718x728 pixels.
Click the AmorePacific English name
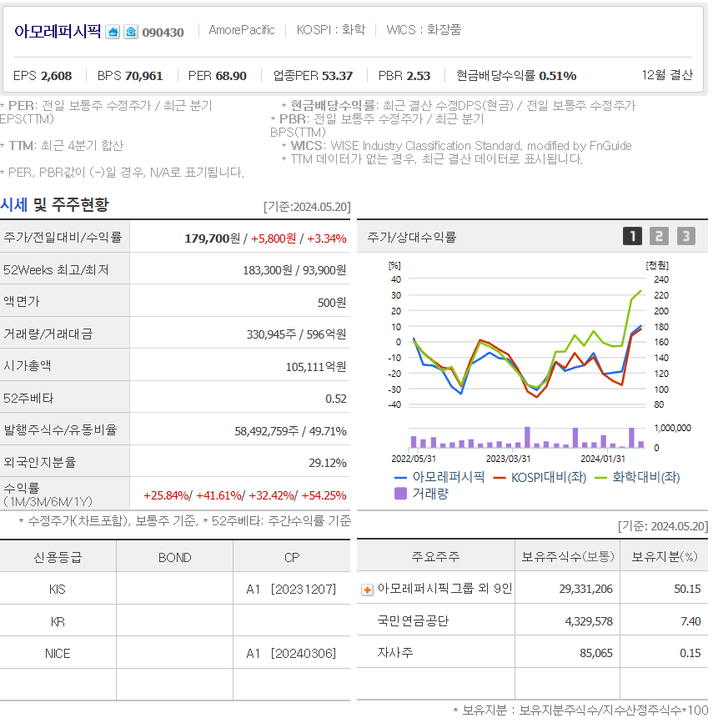click(x=242, y=30)
